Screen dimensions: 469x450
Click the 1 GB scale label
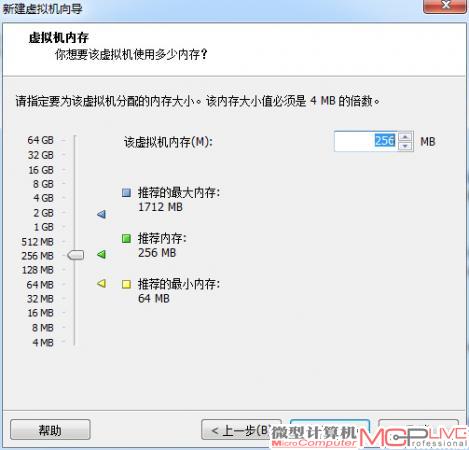tap(43, 227)
